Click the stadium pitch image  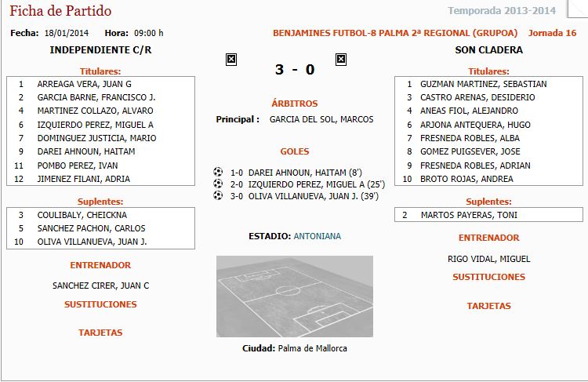pos(295,297)
